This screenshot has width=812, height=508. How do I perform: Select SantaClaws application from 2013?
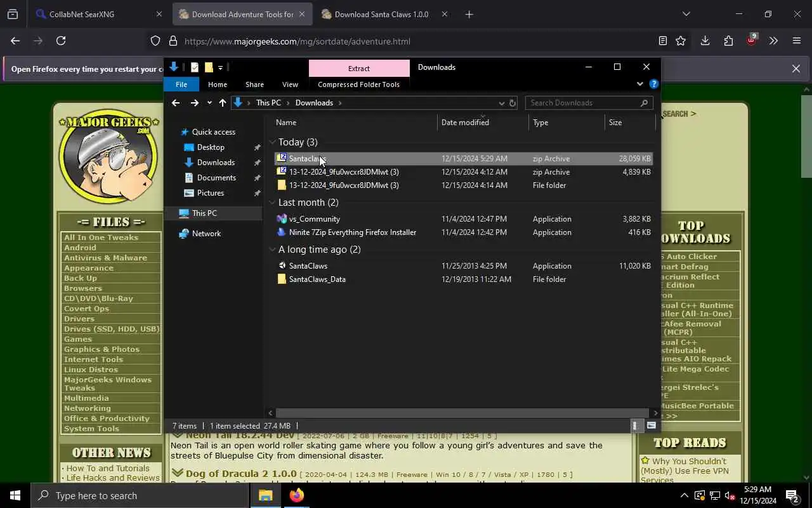[x=463, y=266]
